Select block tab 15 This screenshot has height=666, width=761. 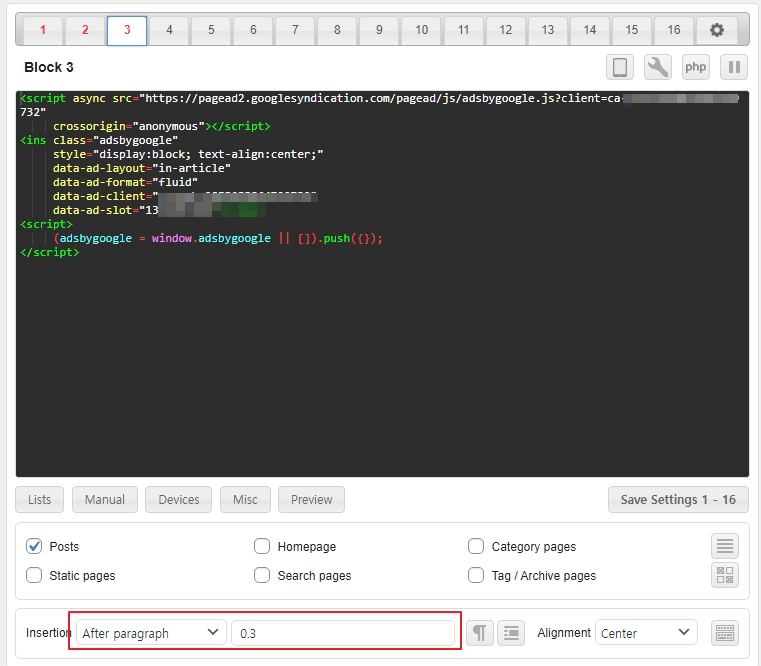coord(632,30)
